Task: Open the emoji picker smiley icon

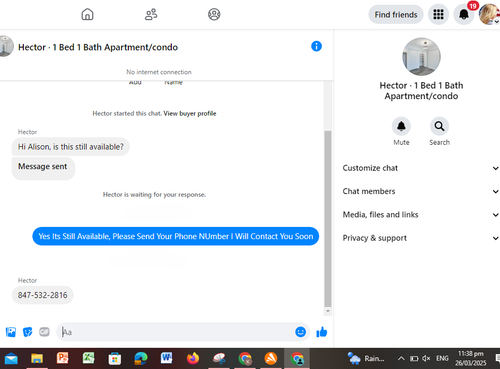Action: [300, 332]
